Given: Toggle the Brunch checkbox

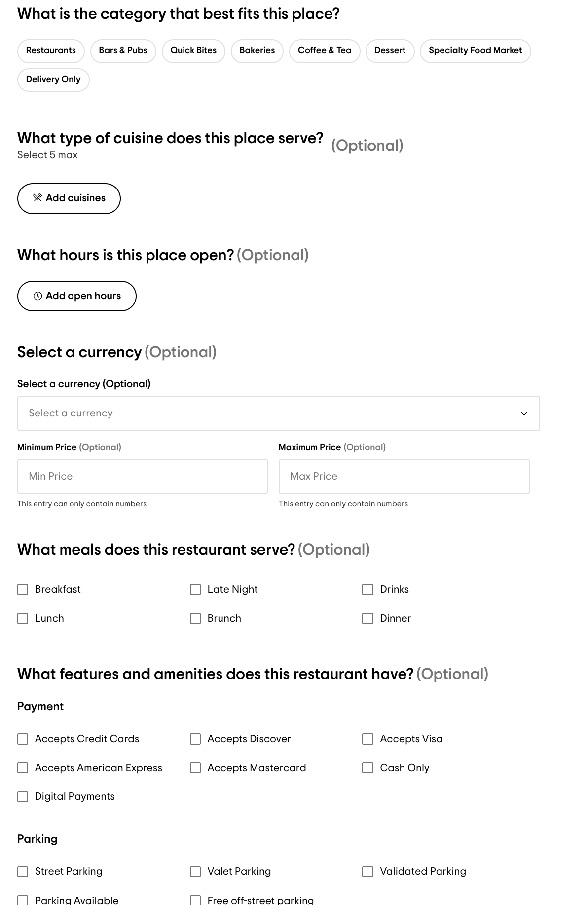Looking at the screenshot, I should click(195, 619).
